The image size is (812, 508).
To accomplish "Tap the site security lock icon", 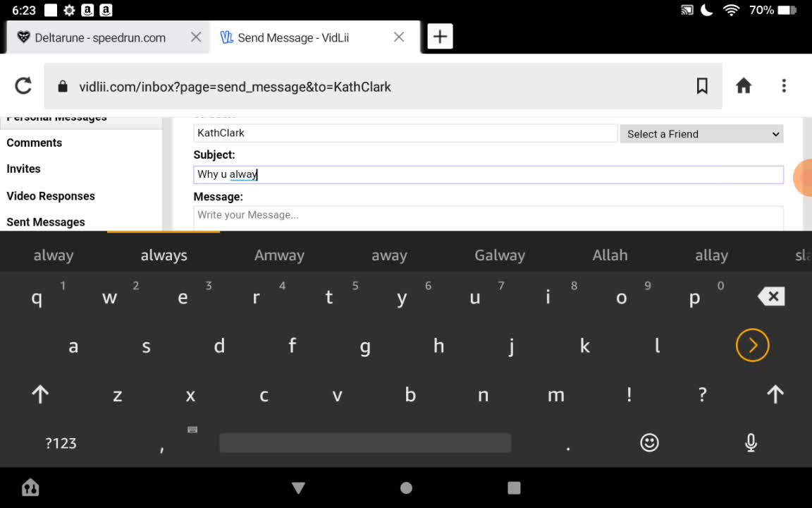I will [63, 86].
